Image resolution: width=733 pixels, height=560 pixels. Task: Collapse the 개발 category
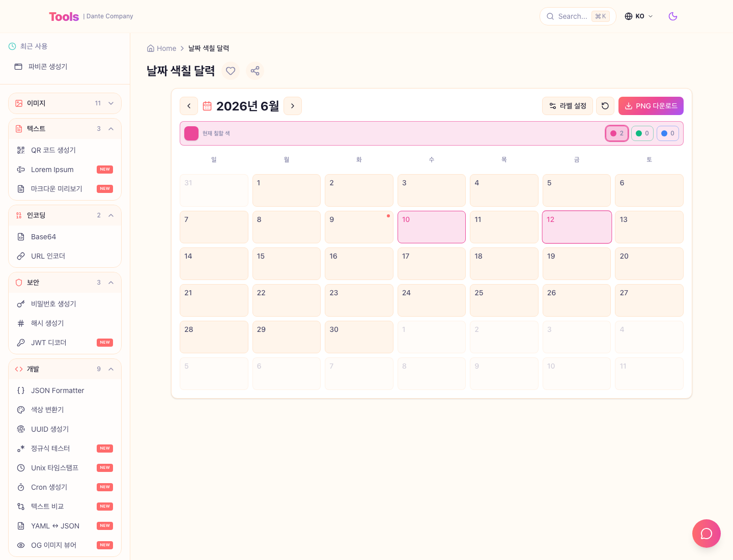[65, 369]
